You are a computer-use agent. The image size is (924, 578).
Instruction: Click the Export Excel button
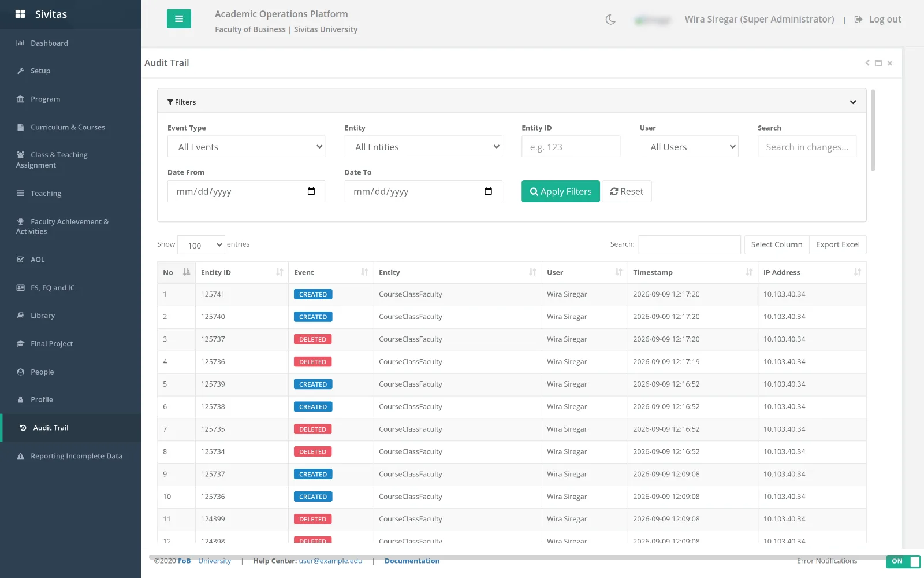837,245
